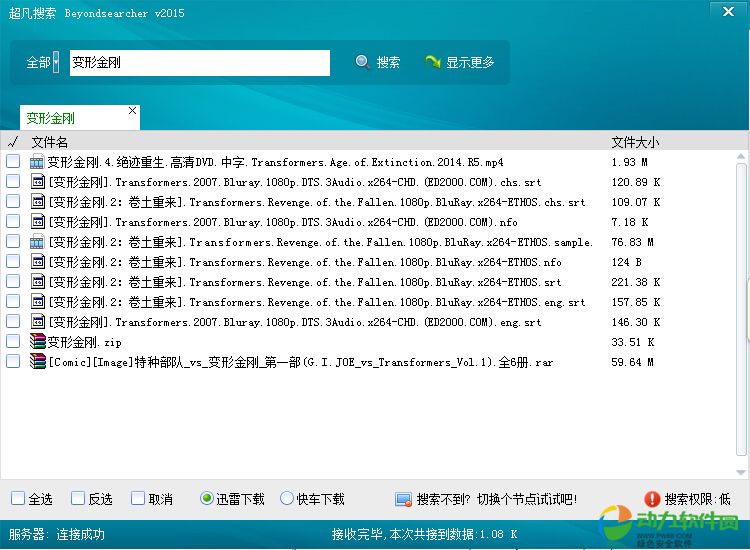Screen dimensions: 750x550
Task: Click the G.I.JOE comic rar file icon
Action: pos(37,362)
